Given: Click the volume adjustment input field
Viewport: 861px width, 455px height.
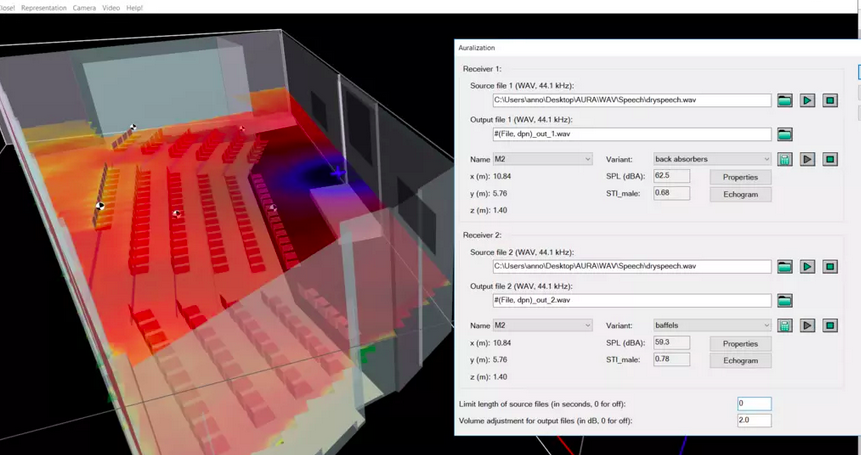Looking at the screenshot, I should coord(753,421).
